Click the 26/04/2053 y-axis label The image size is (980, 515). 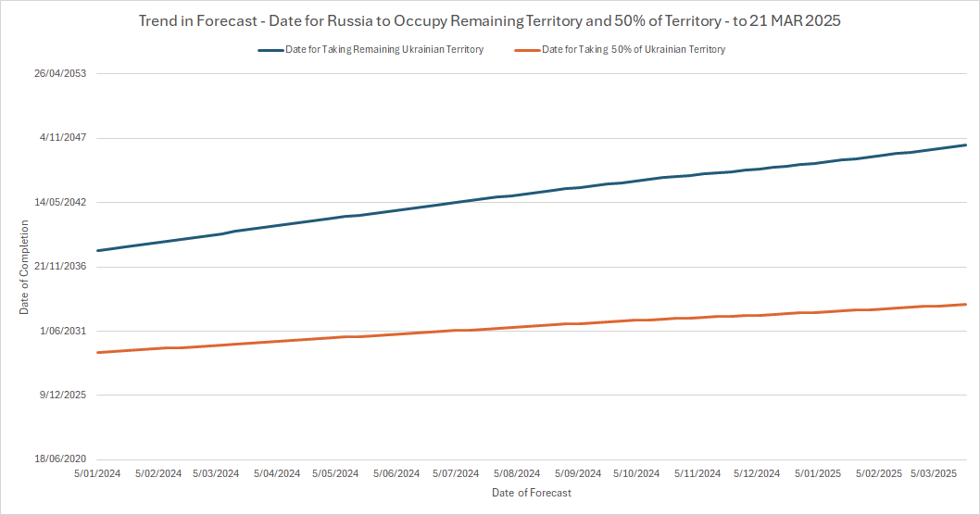(60, 74)
